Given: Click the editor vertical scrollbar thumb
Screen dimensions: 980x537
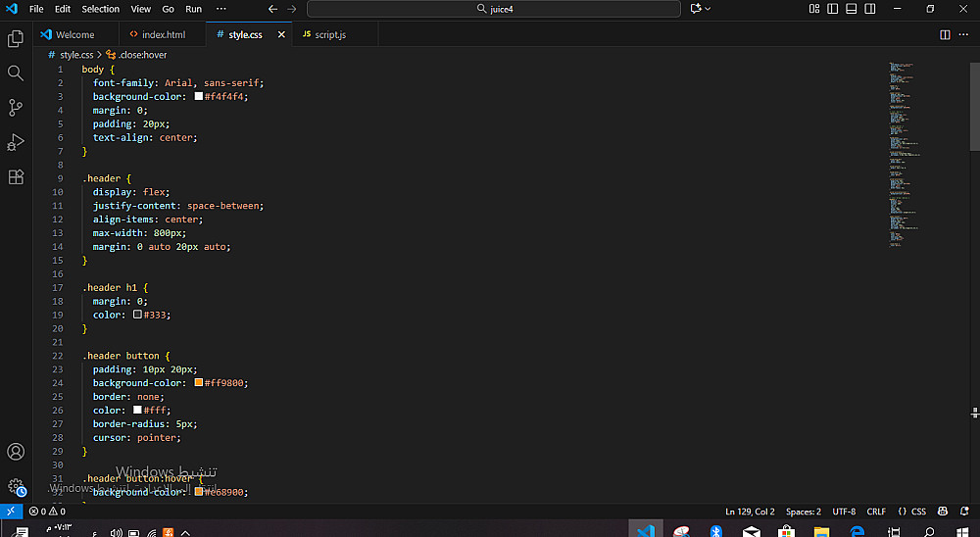Looking at the screenshot, I should 975,106.
